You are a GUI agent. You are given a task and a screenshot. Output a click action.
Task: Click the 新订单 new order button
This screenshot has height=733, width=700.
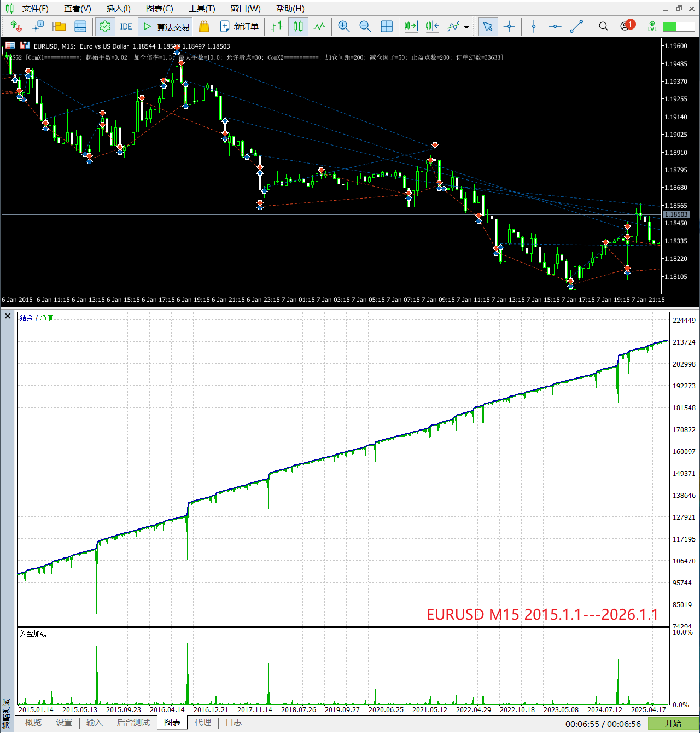240,26
